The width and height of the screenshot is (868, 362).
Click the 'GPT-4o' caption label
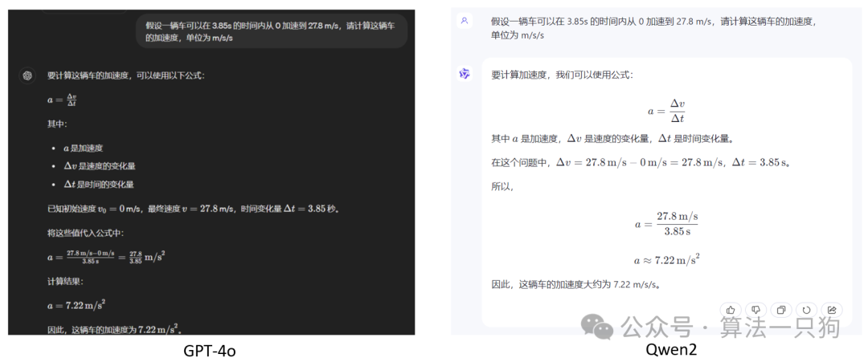click(x=209, y=351)
